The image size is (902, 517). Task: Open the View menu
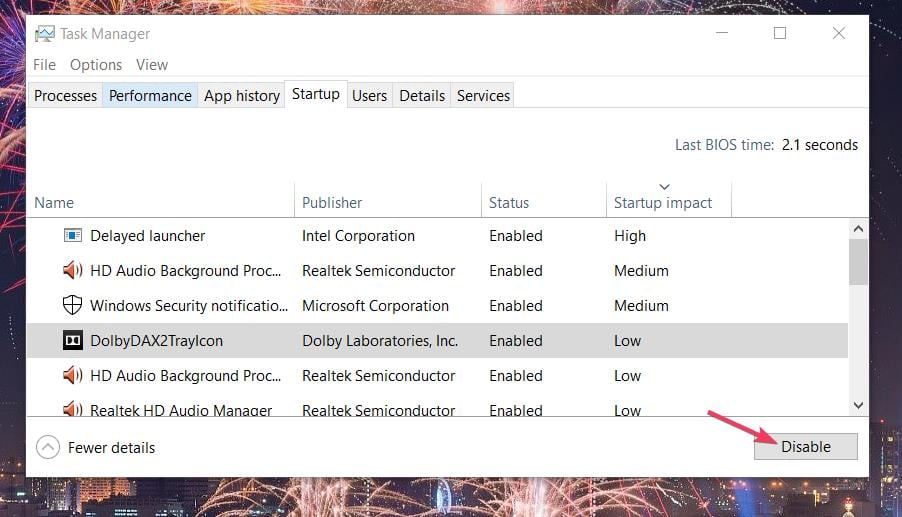152,65
